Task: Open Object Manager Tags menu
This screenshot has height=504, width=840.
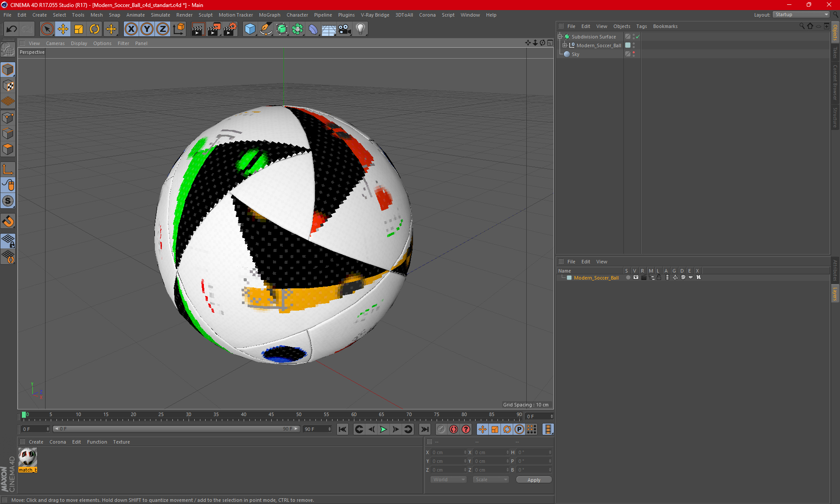Action: point(641,26)
